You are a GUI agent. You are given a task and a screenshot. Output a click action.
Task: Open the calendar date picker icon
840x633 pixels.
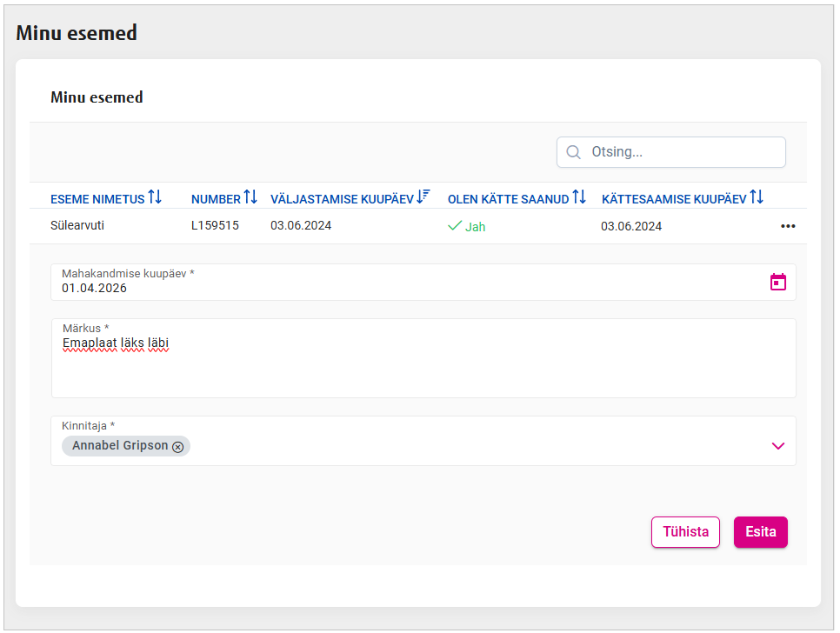(x=777, y=282)
